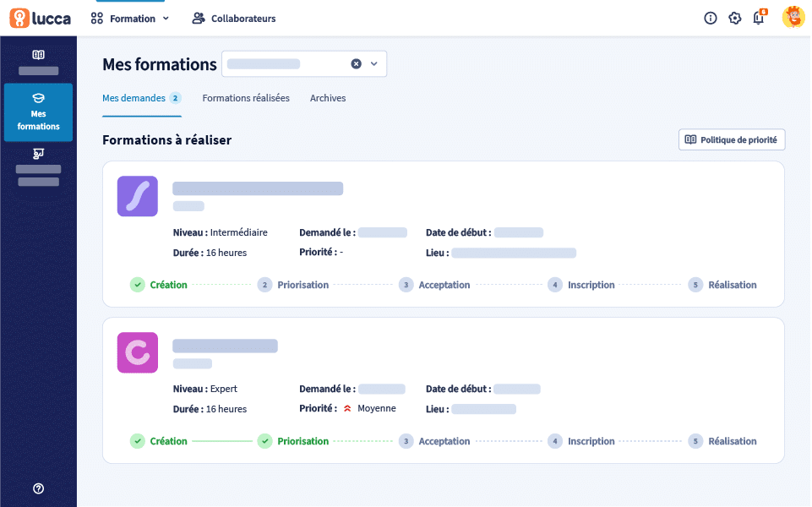Click the help question mark icon

tap(38, 488)
